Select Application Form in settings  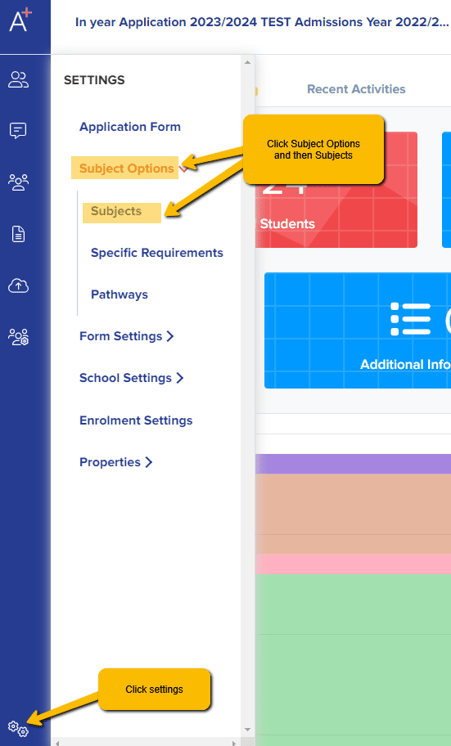point(130,127)
